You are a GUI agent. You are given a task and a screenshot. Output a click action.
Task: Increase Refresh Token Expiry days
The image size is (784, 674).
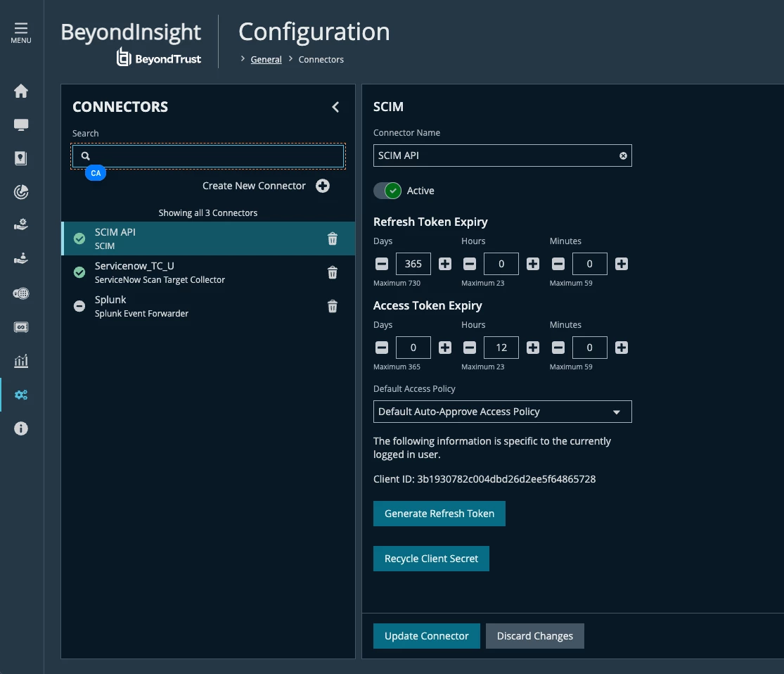click(445, 264)
